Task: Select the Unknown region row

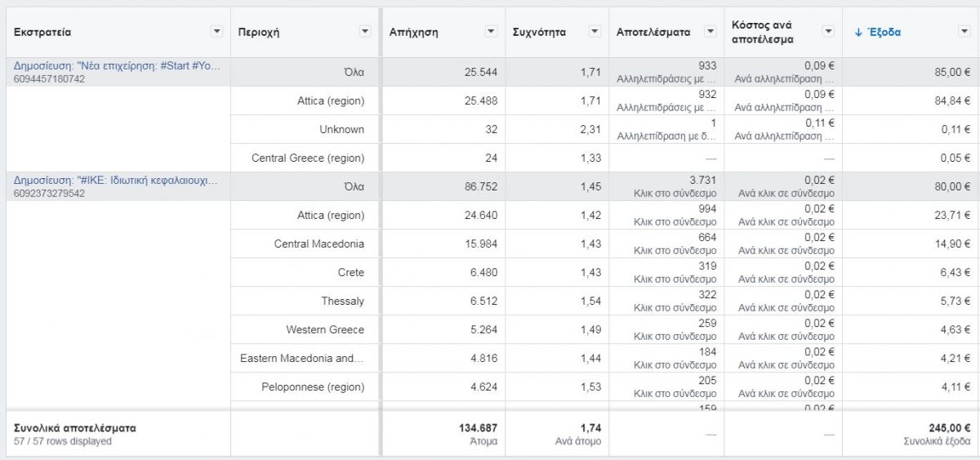Action: pyautogui.click(x=341, y=129)
